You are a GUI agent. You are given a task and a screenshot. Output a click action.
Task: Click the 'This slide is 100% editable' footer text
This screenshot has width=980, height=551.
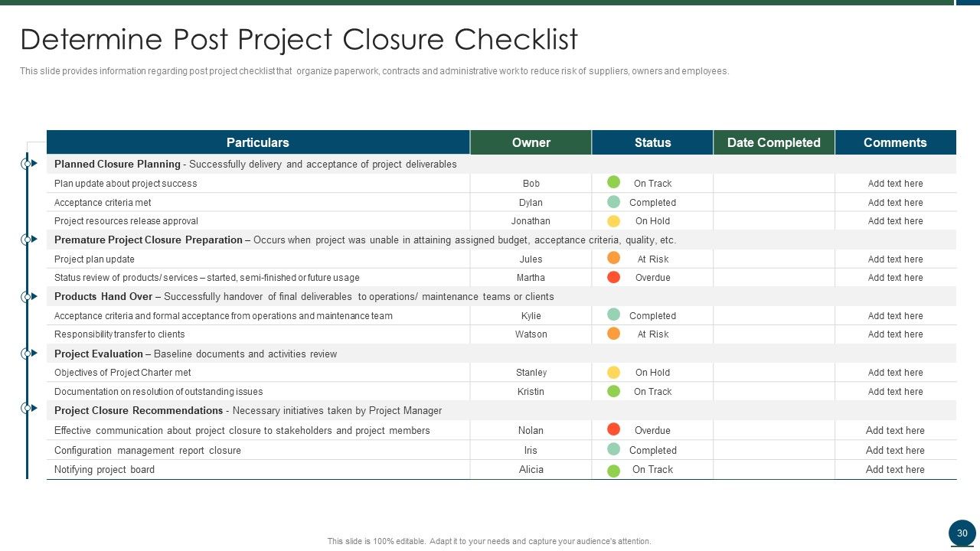[x=489, y=541]
